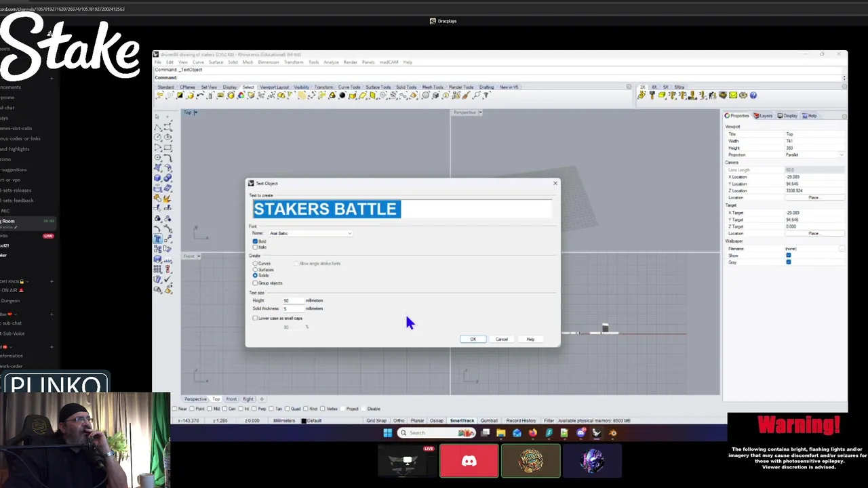Expand command history dropdown arrow

[x=844, y=78]
